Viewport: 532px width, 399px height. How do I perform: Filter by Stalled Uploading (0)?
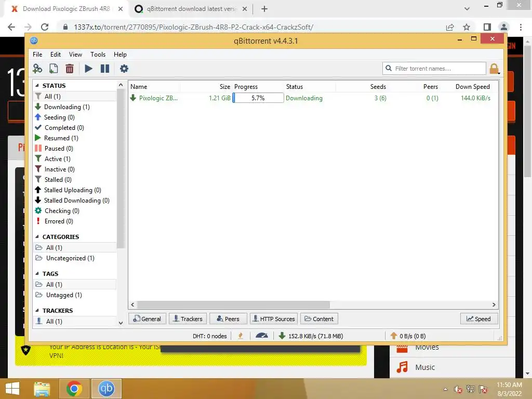click(68, 190)
